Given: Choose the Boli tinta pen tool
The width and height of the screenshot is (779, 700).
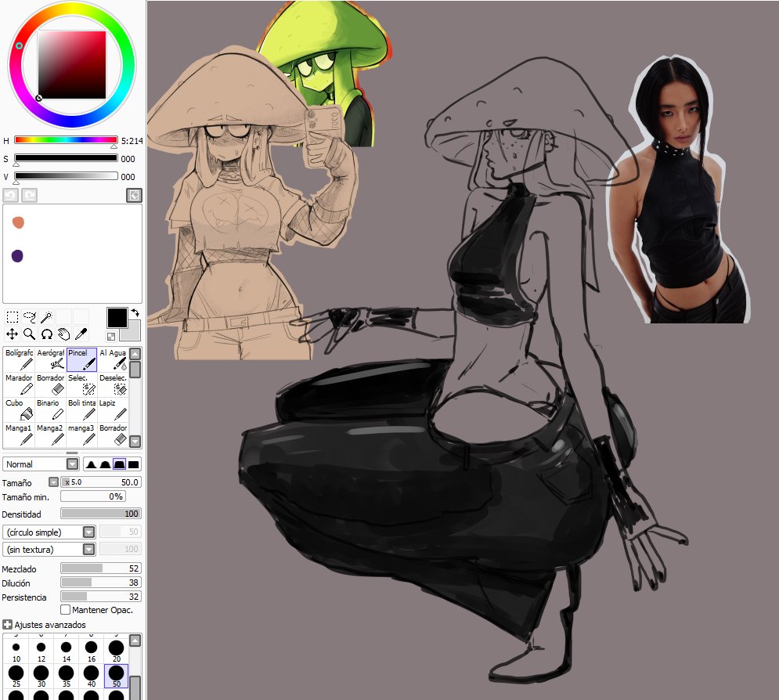Looking at the screenshot, I should [x=81, y=410].
